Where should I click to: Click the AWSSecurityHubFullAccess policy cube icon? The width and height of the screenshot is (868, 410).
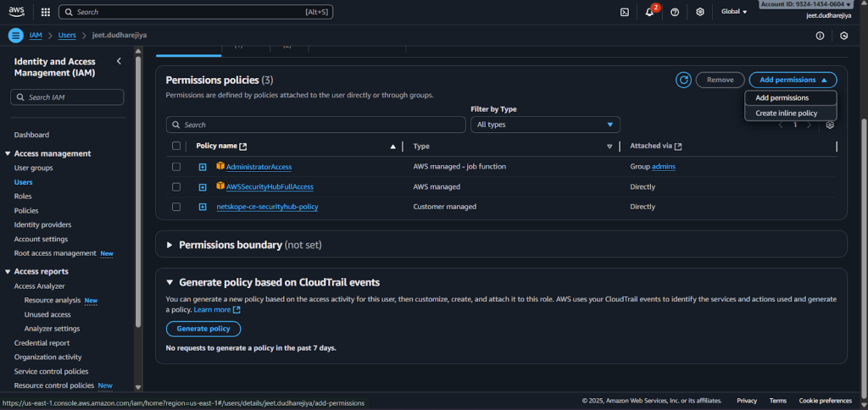[220, 186]
